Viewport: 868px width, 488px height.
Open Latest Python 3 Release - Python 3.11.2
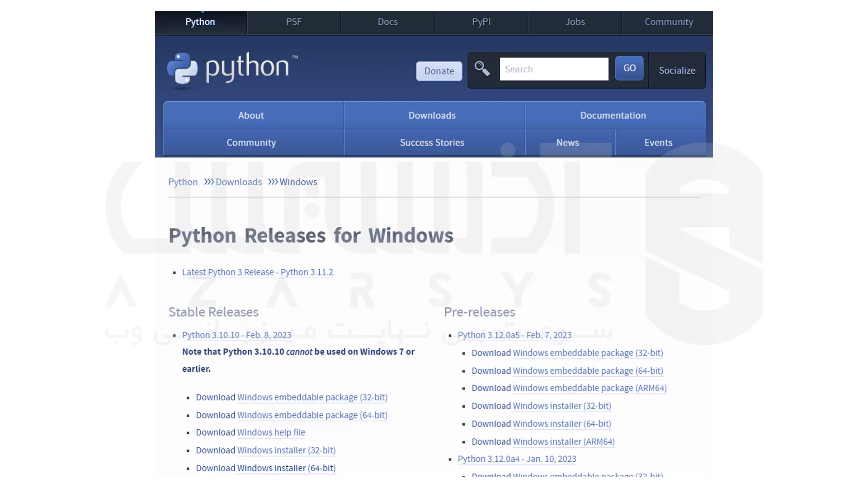(x=258, y=272)
